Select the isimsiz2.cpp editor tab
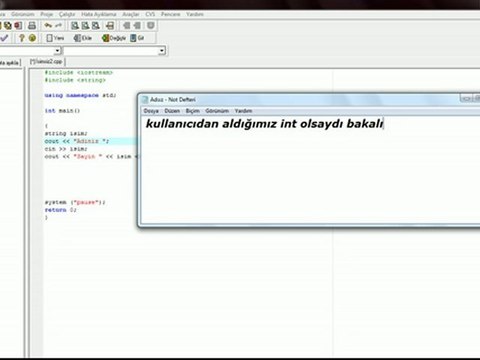 tap(46, 62)
